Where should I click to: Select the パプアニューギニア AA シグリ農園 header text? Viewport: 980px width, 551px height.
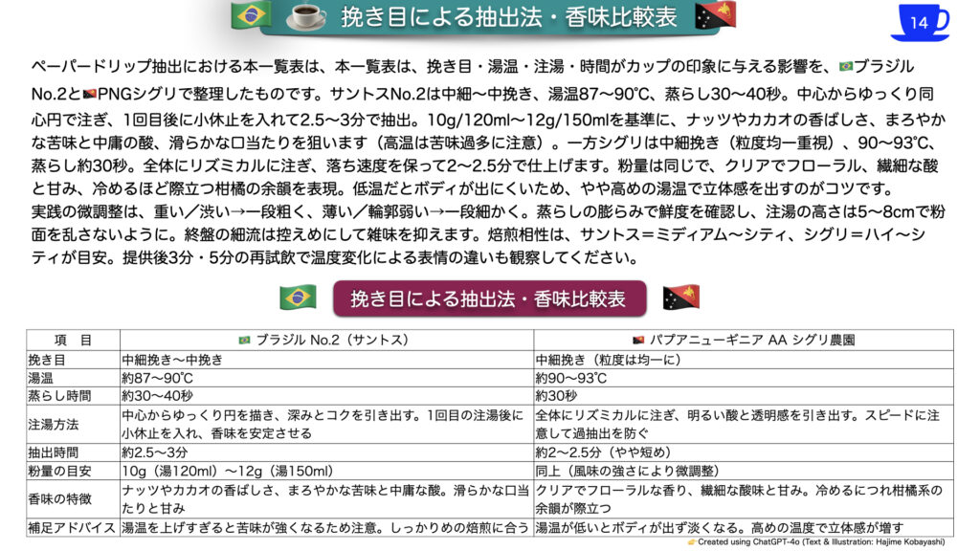[x=752, y=340]
